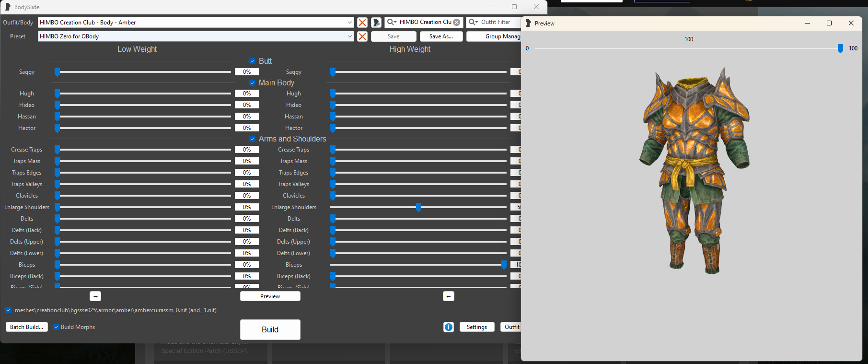Click low weight Traps Edges slider track
The image size is (868, 364).
[x=143, y=173]
